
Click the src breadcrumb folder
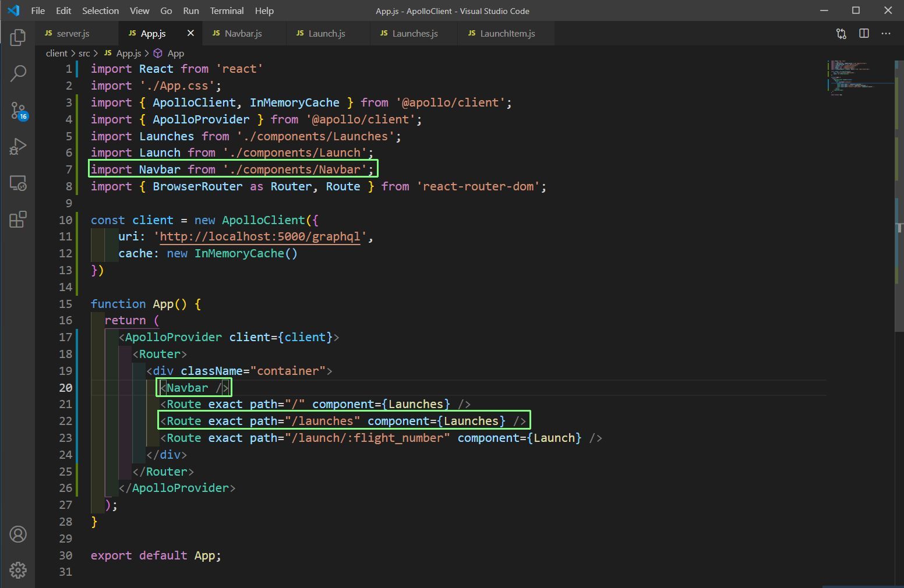pos(84,53)
